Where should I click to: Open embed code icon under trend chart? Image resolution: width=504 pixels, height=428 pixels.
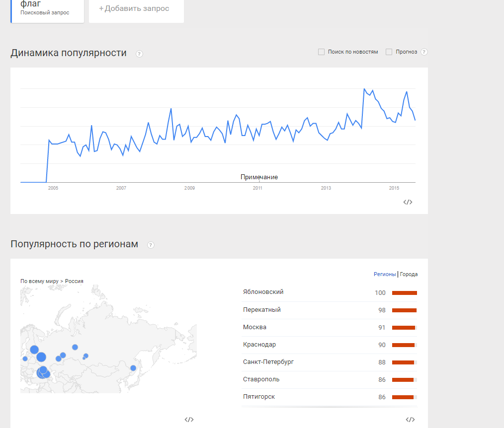pyautogui.click(x=408, y=202)
